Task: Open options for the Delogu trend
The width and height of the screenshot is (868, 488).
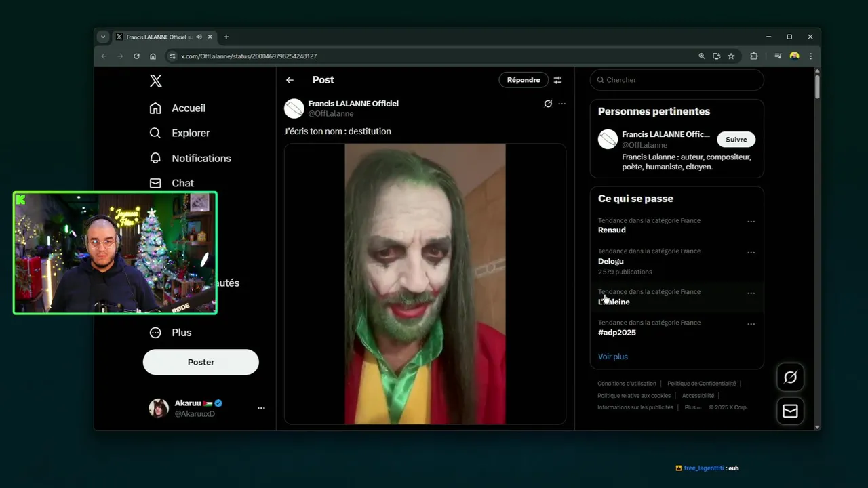Action: coord(751,253)
